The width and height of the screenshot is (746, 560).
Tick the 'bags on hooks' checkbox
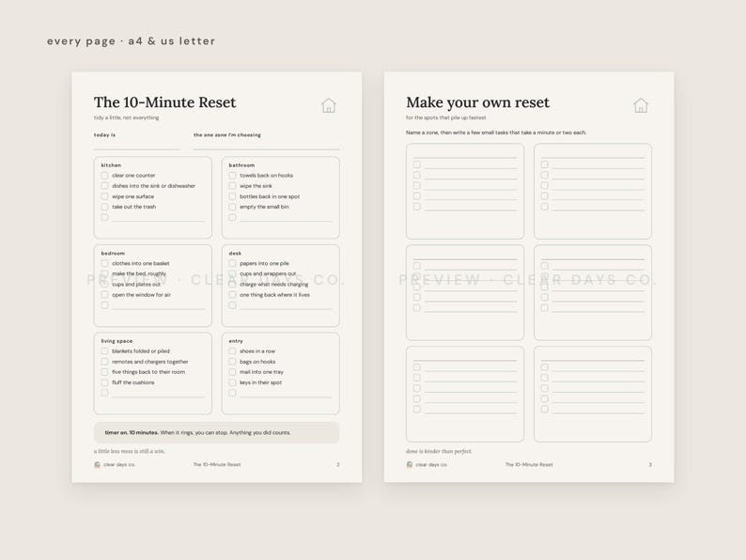tap(232, 361)
